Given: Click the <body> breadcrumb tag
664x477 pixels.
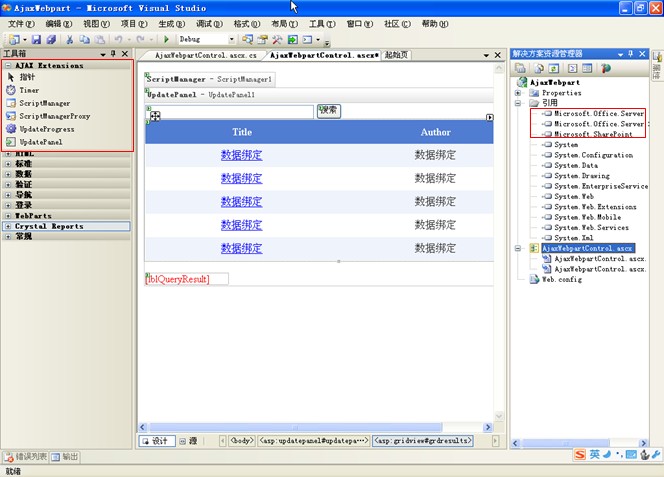Looking at the screenshot, I should pos(242,441).
